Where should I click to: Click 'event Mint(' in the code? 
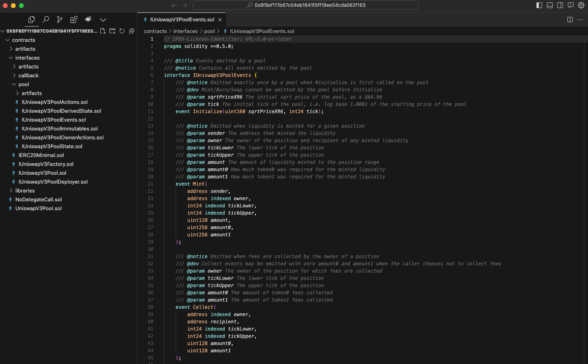[x=191, y=184]
